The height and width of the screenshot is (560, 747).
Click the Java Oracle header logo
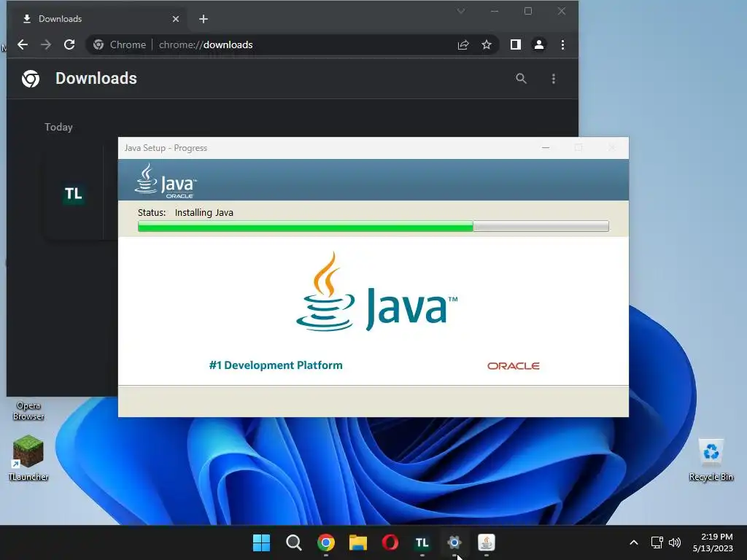click(x=166, y=181)
